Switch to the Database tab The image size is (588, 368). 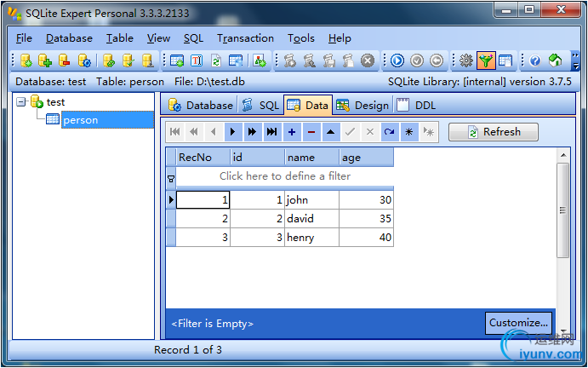coord(201,105)
